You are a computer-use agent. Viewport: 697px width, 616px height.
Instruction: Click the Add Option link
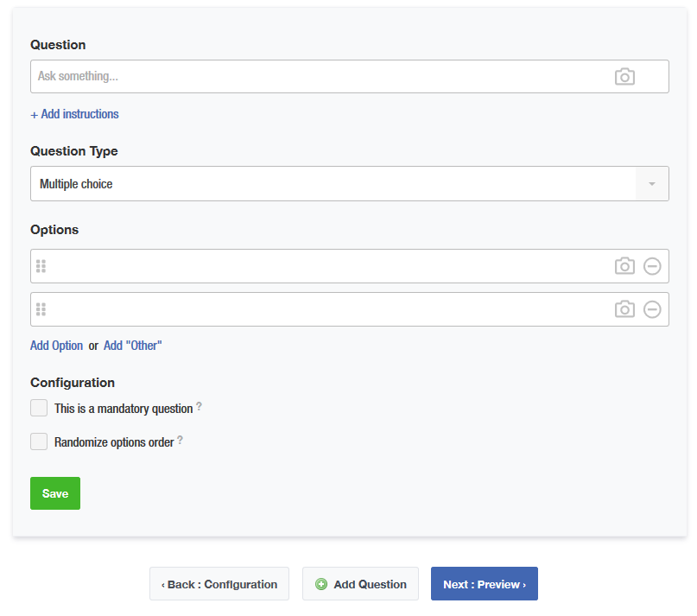pyautogui.click(x=56, y=346)
